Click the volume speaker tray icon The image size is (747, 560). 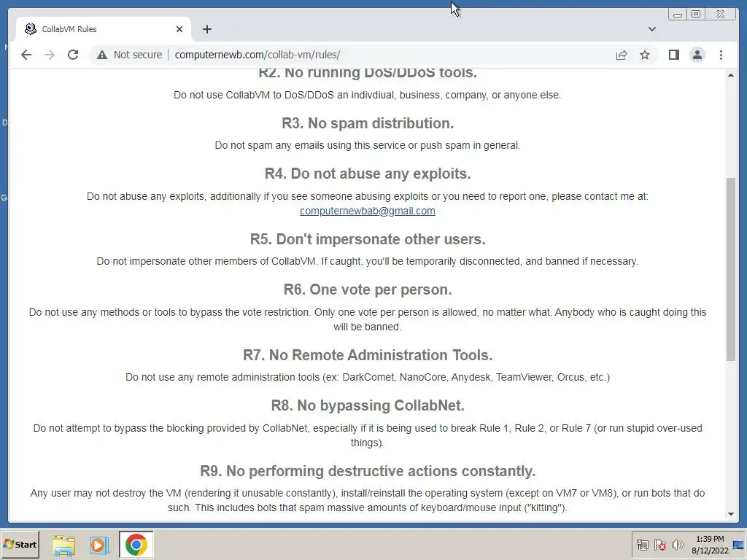[677, 545]
